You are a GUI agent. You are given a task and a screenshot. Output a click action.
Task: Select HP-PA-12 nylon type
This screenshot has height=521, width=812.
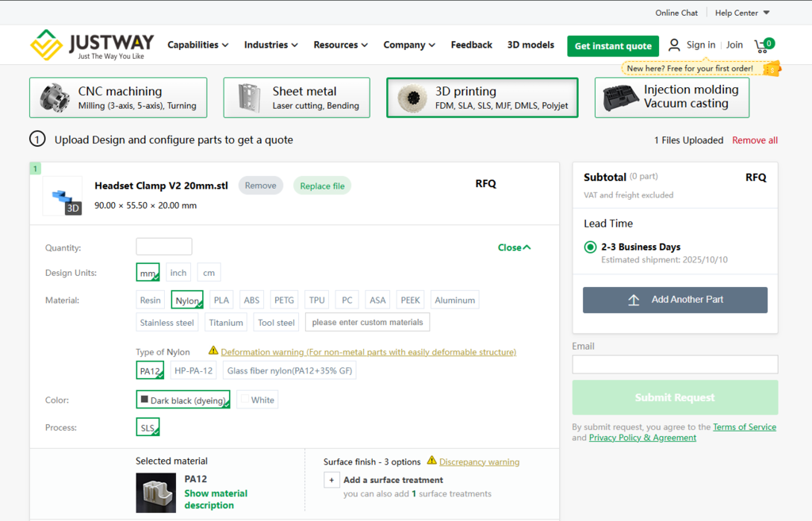click(193, 371)
